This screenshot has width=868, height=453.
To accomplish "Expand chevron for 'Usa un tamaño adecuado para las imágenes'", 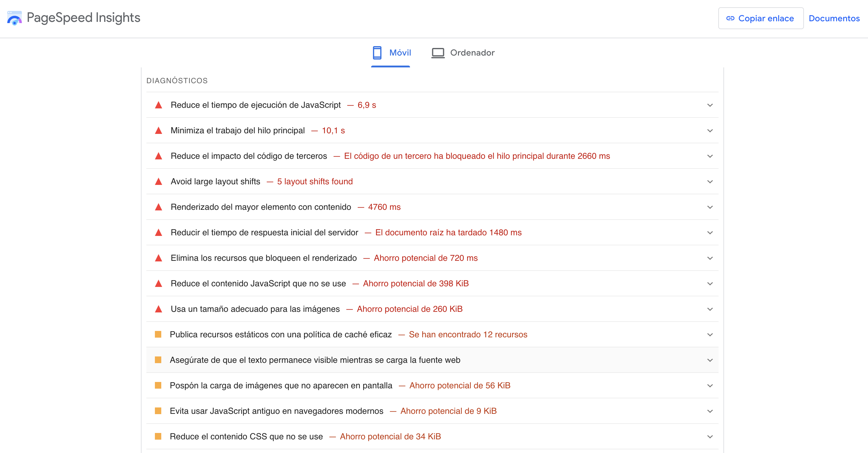I will point(710,309).
